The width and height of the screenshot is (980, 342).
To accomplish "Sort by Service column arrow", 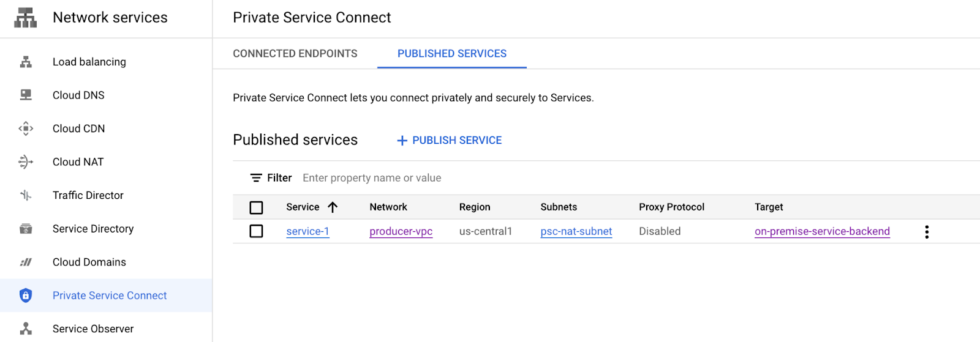I will tap(333, 207).
